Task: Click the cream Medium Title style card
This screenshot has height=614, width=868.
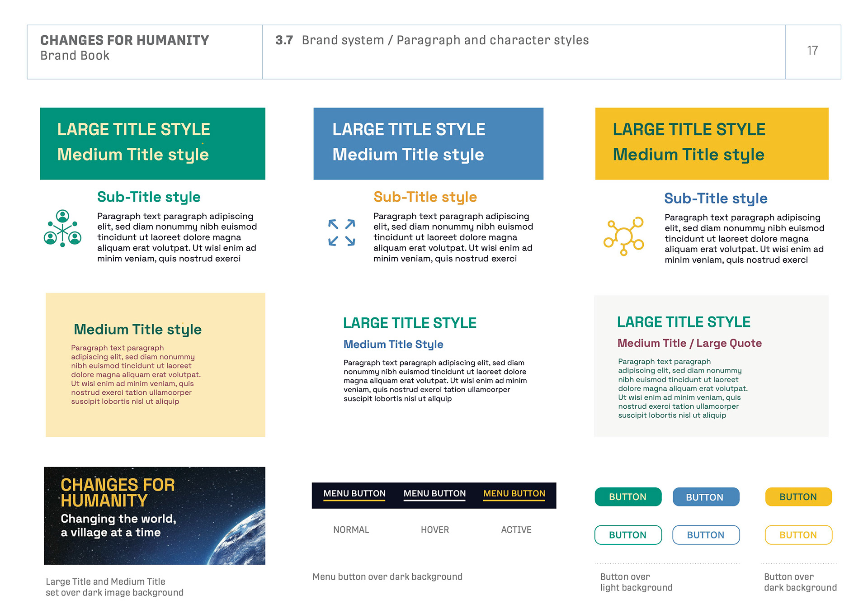Action: click(156, 365)
